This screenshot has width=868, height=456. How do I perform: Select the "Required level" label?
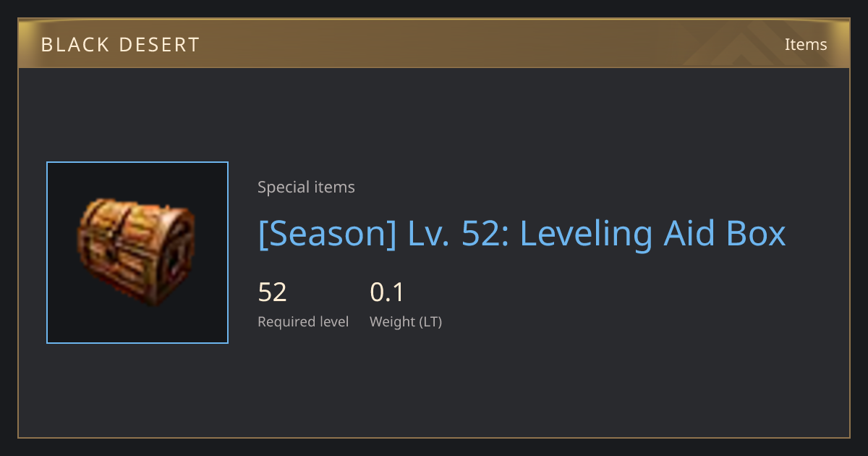pos(303,321)
